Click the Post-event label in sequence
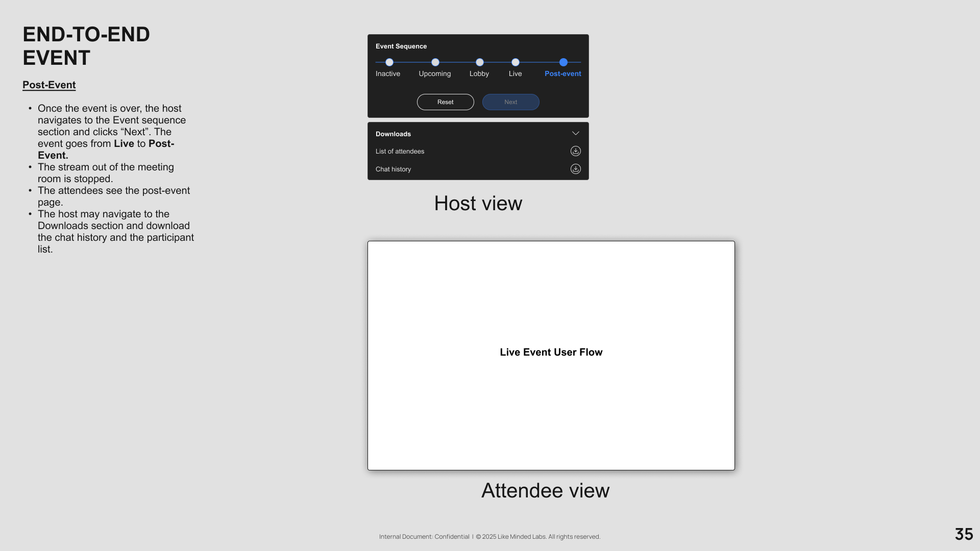 coord(562,74)
